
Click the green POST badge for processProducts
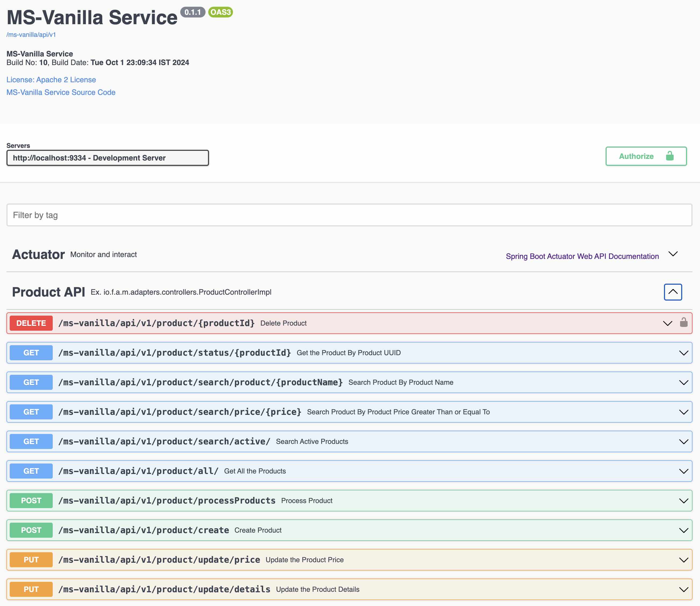click(31, 501)
